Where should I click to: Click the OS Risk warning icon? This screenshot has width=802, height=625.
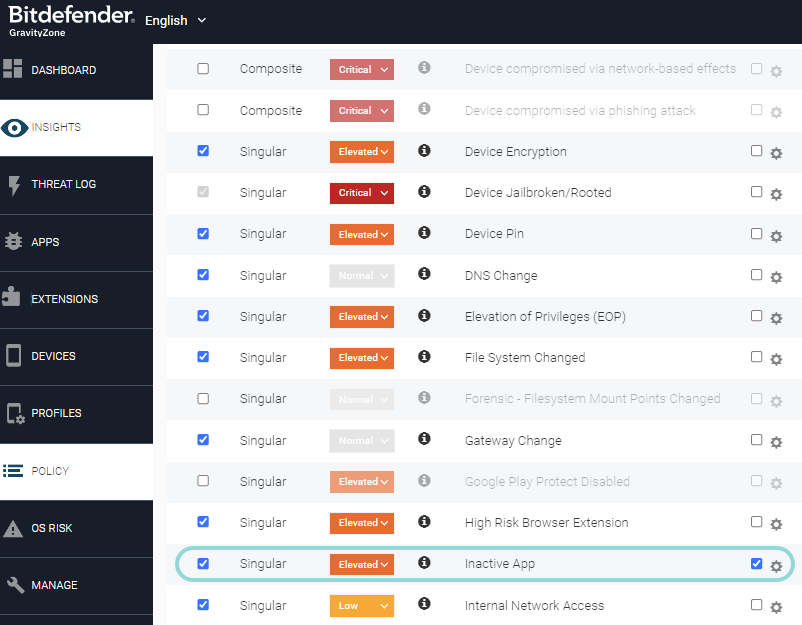coord(14,528)
